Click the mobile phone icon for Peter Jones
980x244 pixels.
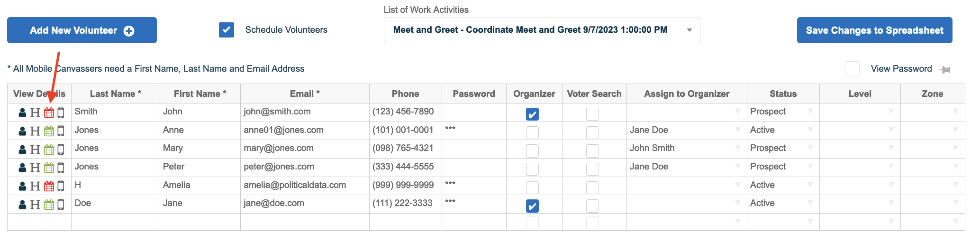tap(61, 168)
